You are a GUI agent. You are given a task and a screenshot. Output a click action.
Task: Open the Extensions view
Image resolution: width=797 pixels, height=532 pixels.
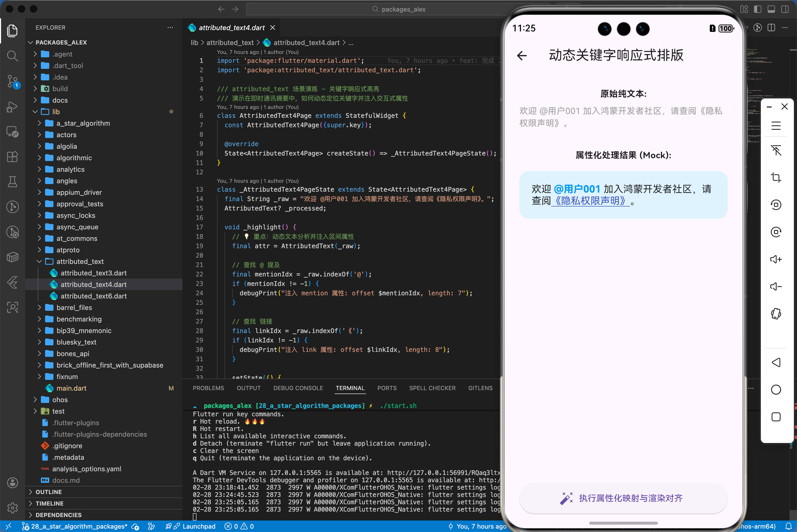pos(13,156)
